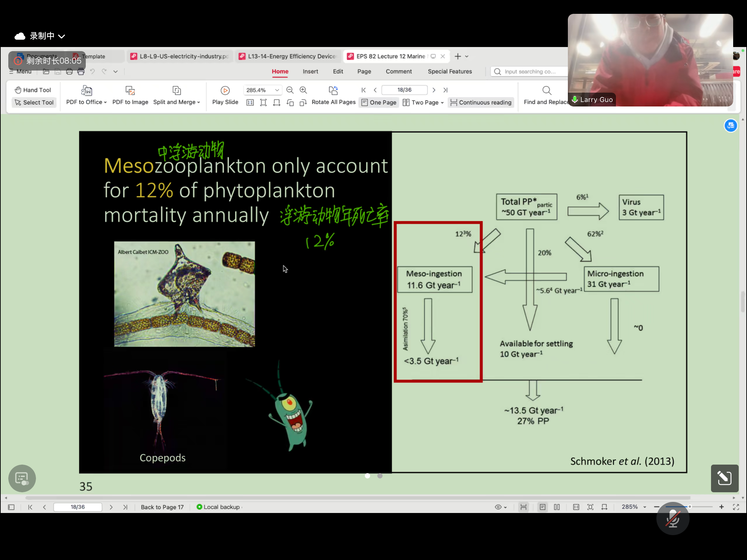
Task: Click the zoom out magnifier icon
Action: pyautogui.click(x=290, y=90)
